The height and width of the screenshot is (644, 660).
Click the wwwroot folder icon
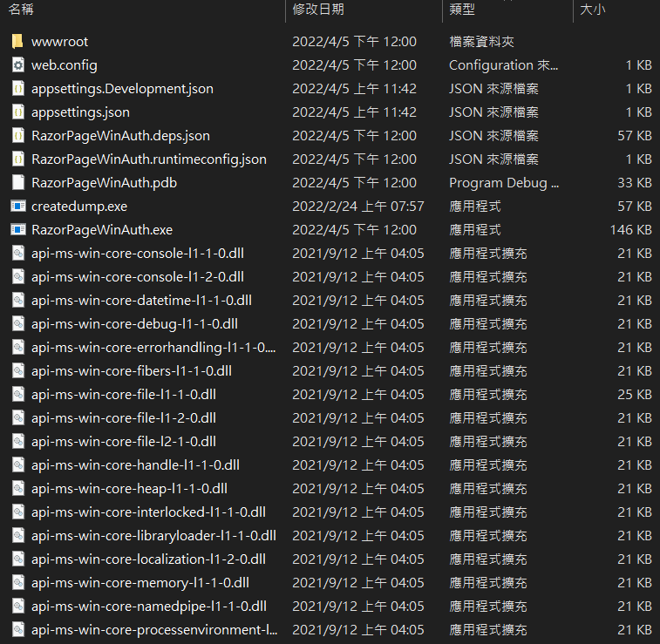tap(18, 42)
